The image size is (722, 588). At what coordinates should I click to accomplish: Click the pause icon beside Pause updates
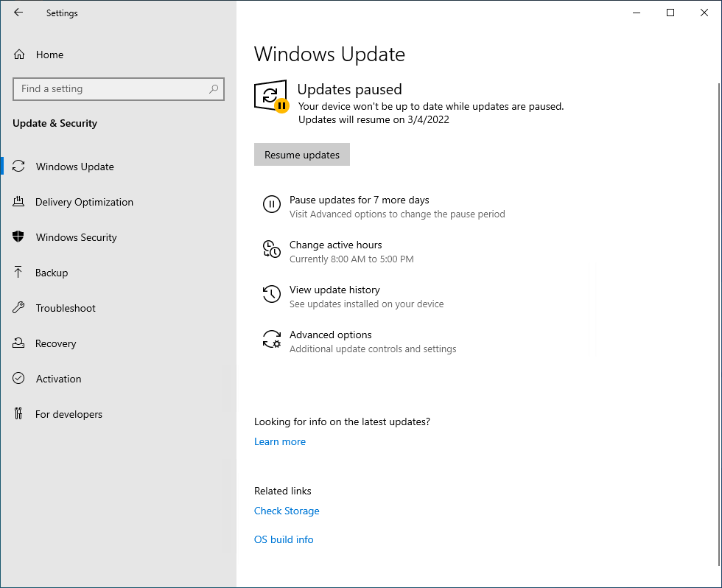coord(271,205)
